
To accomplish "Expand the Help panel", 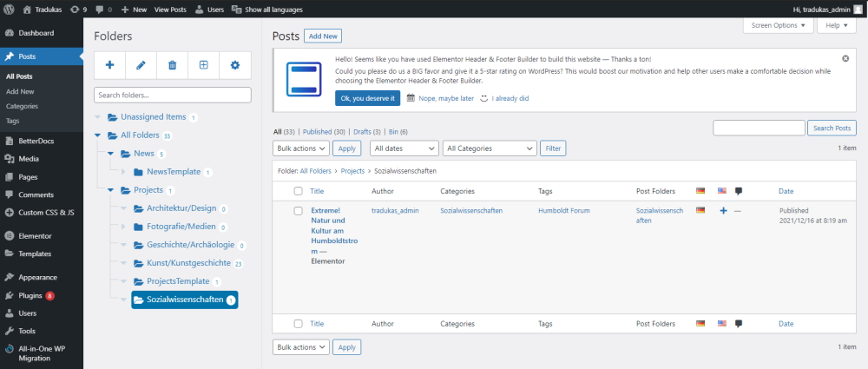I will (x=837, y=25).
